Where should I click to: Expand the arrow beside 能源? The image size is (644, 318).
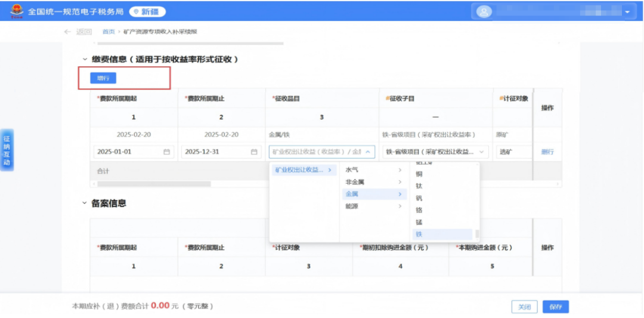pos(400,206)
